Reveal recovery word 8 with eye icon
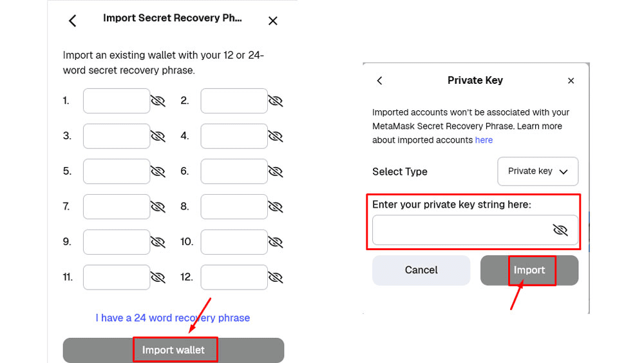 276,207
